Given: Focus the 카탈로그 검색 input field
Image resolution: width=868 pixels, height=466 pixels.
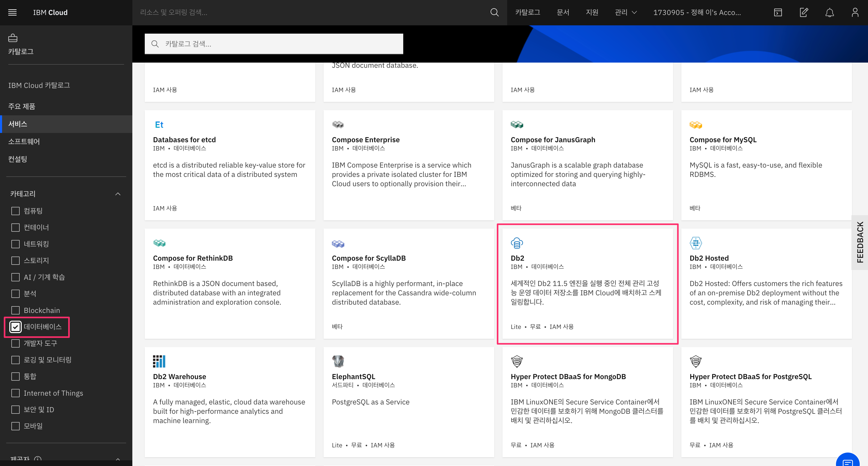Looking at the screenshot, I should (x=280, y=44).
